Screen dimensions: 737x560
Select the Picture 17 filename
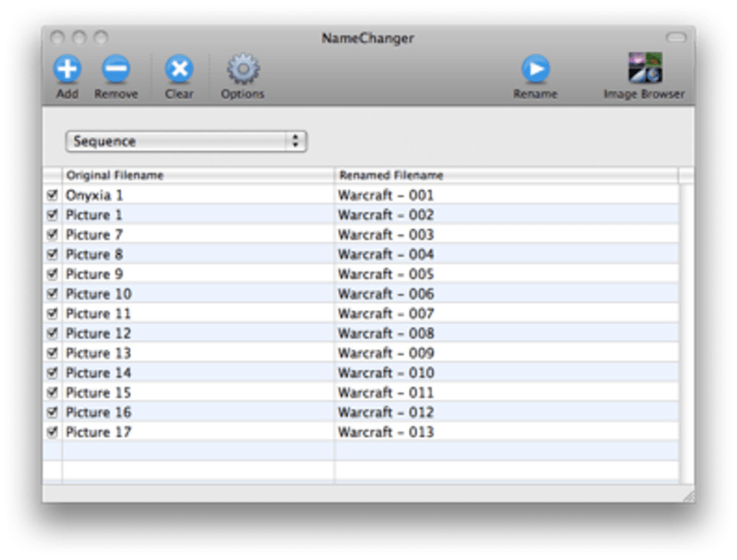click(98, 432)
